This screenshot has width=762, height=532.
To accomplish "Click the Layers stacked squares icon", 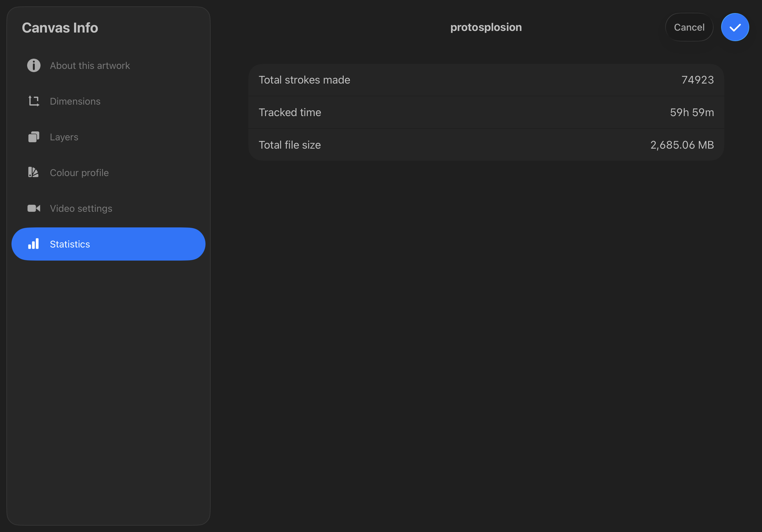I will (x=34, y=137).
